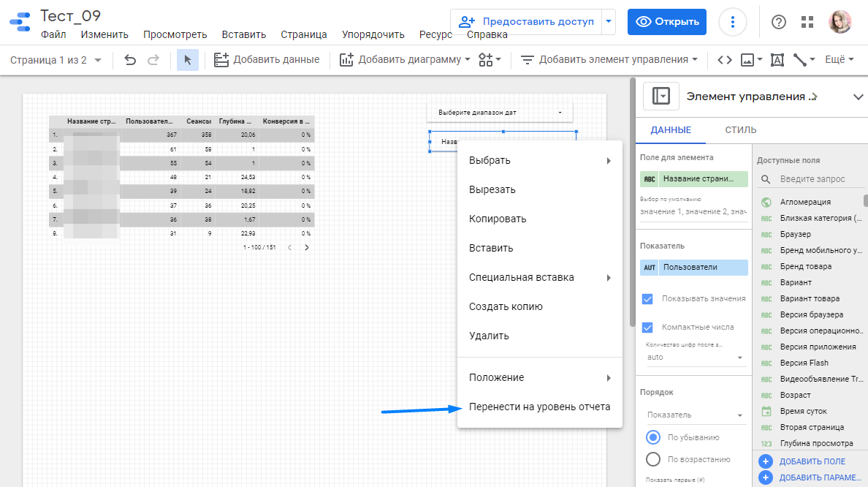
Task: Click the blue 'Открыть' button
Action: tap(666, 22)
